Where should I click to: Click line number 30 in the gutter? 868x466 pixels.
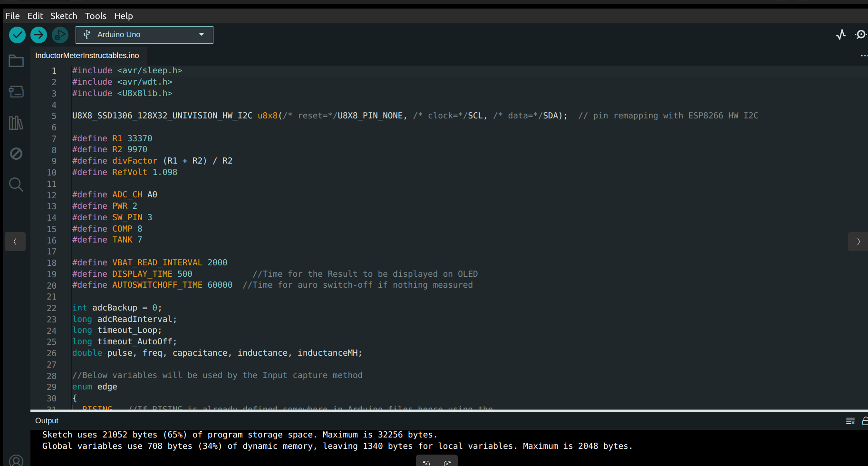[x=51, y=398]
